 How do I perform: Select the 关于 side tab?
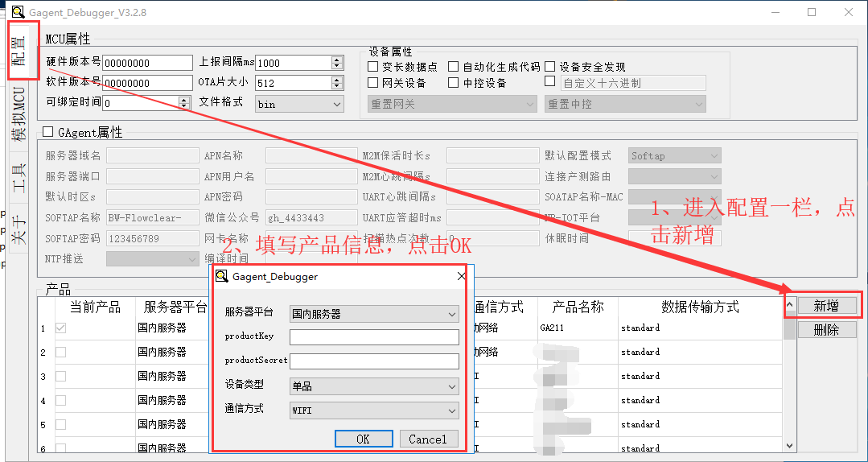[x=19, y=229]
